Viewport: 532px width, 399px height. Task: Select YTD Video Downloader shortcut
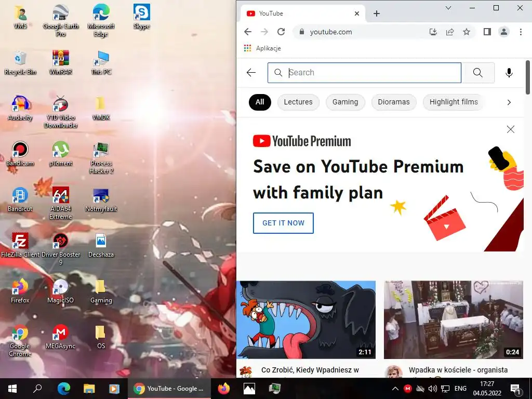pos(61,112)
